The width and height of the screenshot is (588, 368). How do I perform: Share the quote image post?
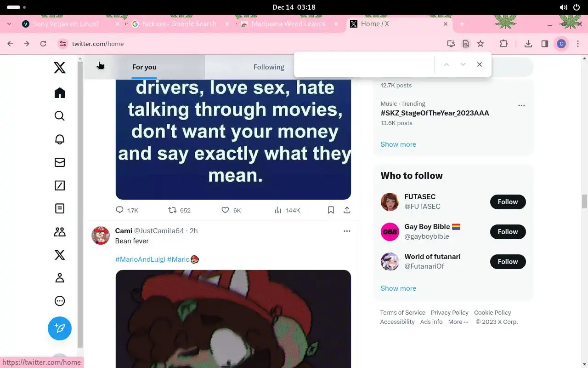click(x=347, y=210)
